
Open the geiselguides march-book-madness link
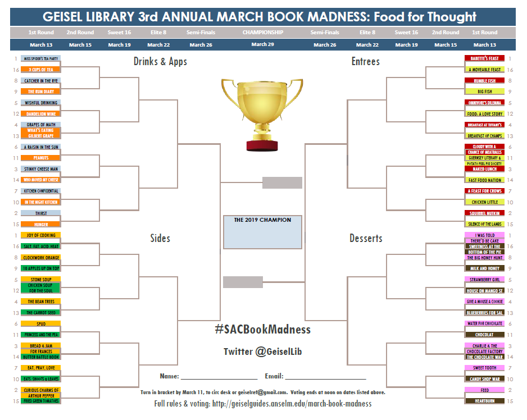pos(292,404)
